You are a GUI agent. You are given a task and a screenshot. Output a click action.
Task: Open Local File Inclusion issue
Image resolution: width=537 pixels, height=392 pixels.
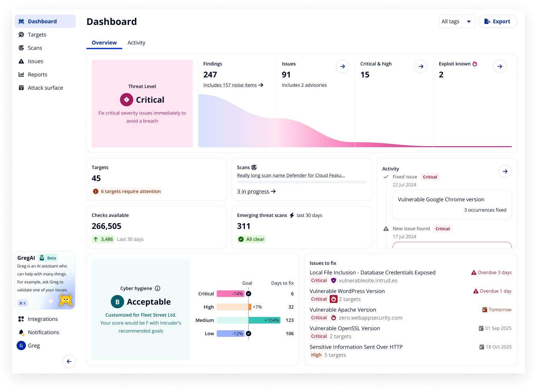tap(372, 272)
